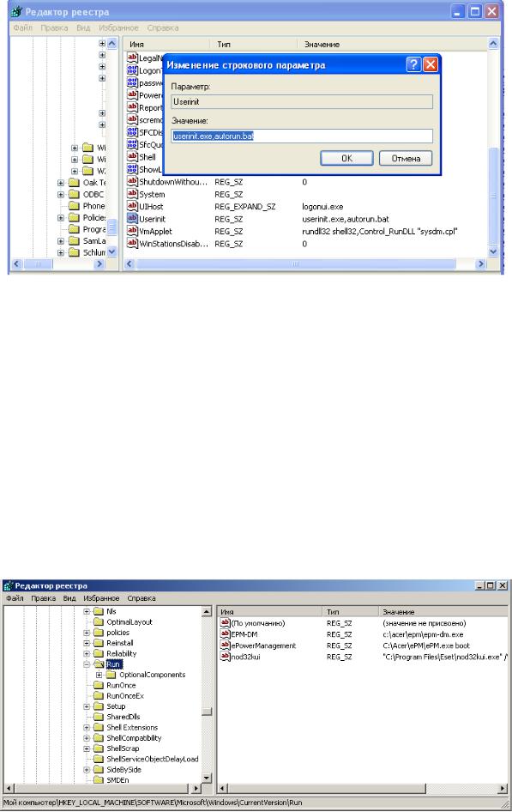
Task: Click the registry editor icon in upper title bar
Action: 16,11
